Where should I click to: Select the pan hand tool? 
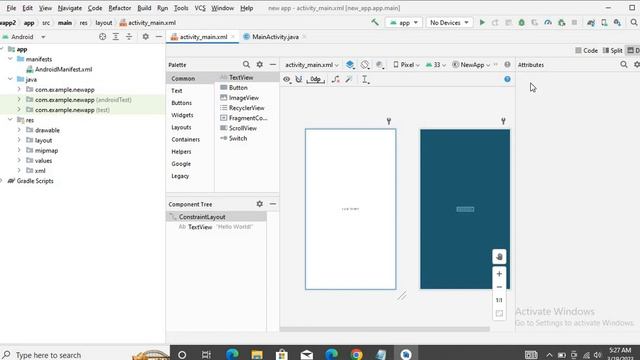(499, 257)
